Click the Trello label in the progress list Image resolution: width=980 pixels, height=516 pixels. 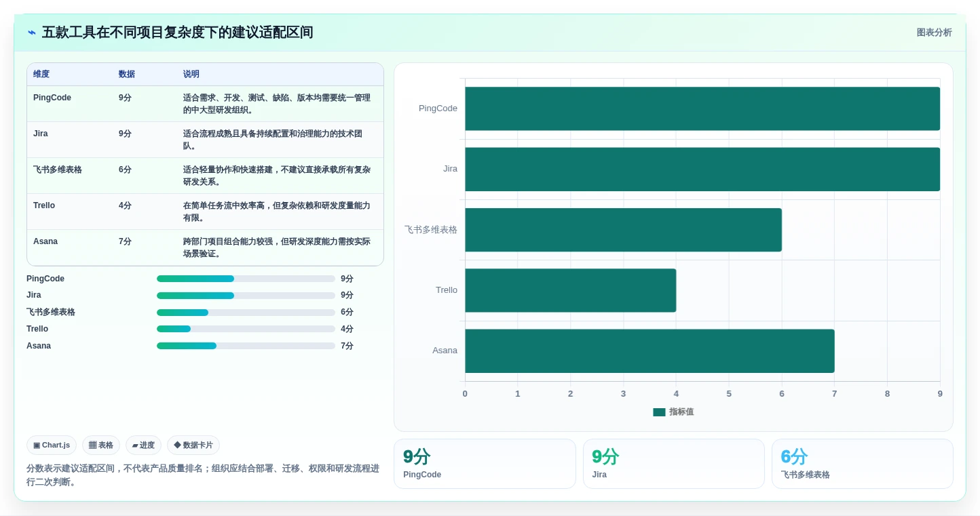point(37,329)
